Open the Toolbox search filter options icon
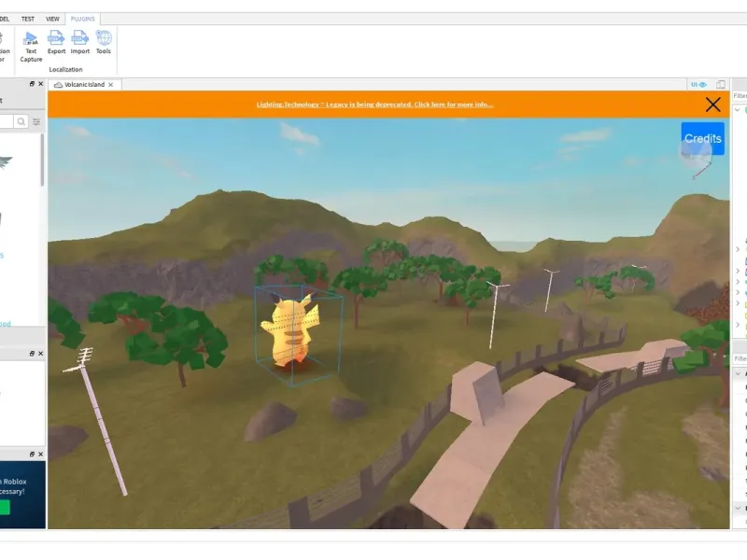 36,122
